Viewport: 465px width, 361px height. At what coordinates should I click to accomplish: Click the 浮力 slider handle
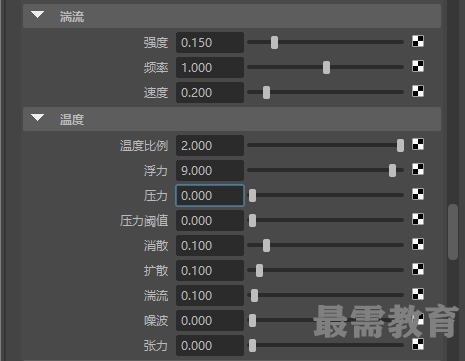[392, 170]
